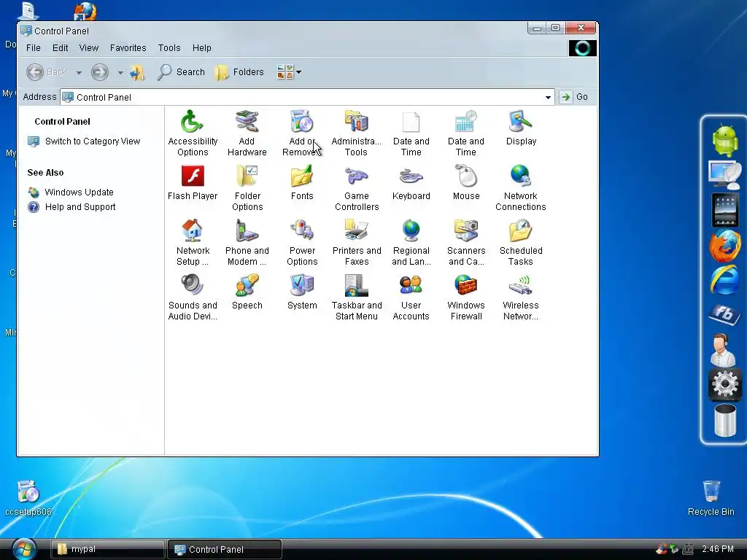Open the Edit menu

[x=60, y=48]
